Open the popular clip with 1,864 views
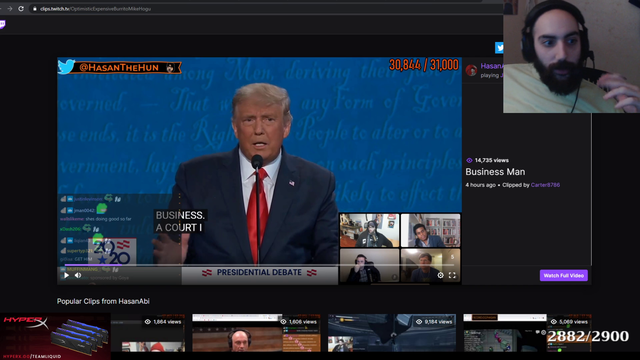 [148, 333]
